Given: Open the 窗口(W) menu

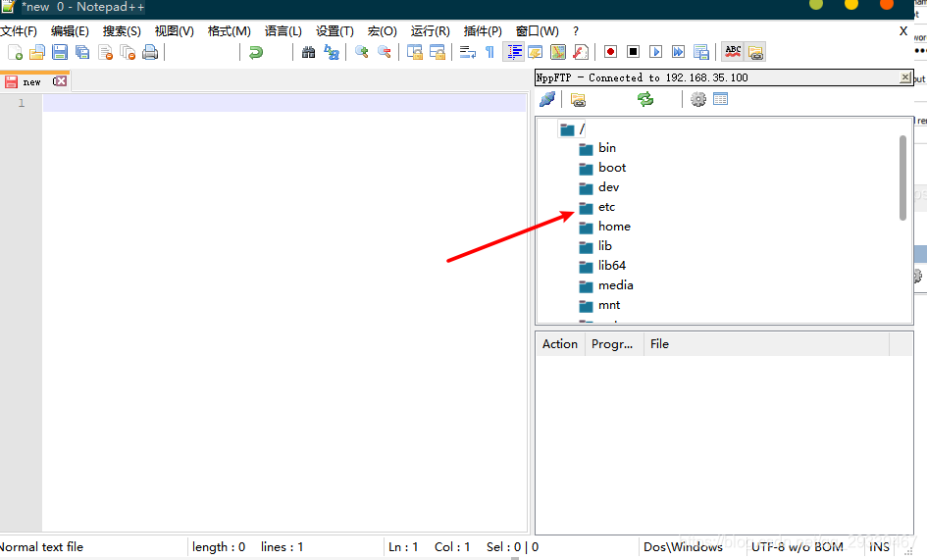Looking at the screenshot, I should pyautogui.click(x=538, y=30).
